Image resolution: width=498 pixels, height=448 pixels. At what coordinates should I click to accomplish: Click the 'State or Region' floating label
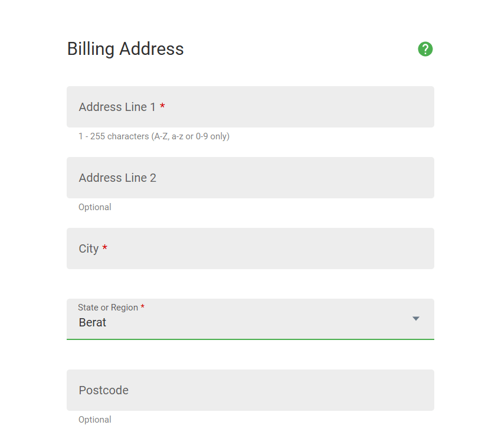[x=108, y=308]
